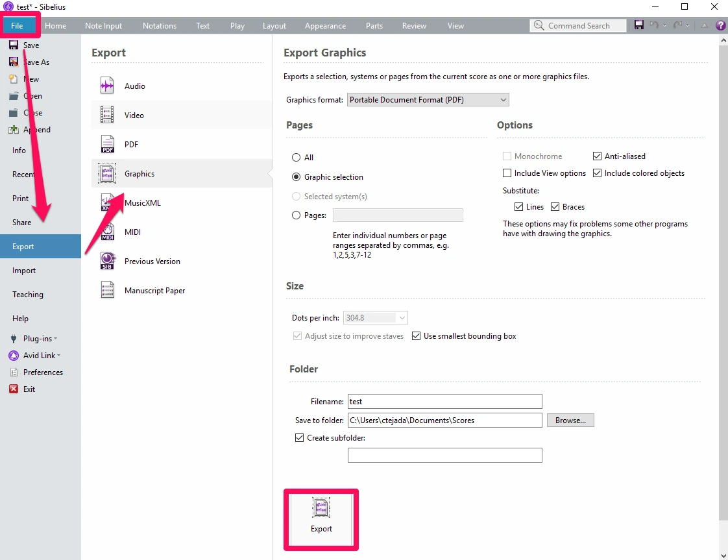Open the PDF export section
Viewport: 728px width, 560px height.
[x=132, y=144]
